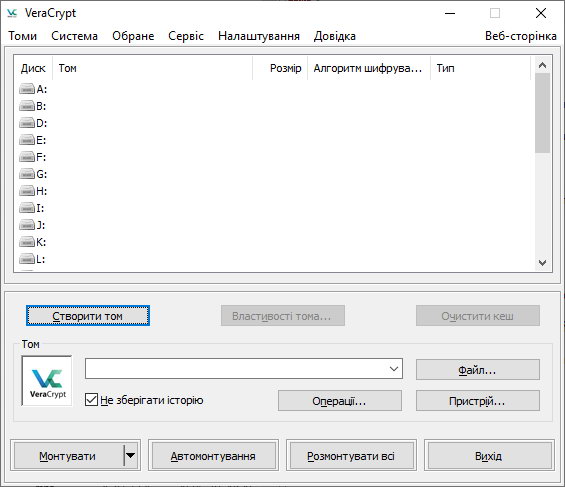The image size is (565, 487).
Task: Expand the volume path combo box
Action: 394,368
